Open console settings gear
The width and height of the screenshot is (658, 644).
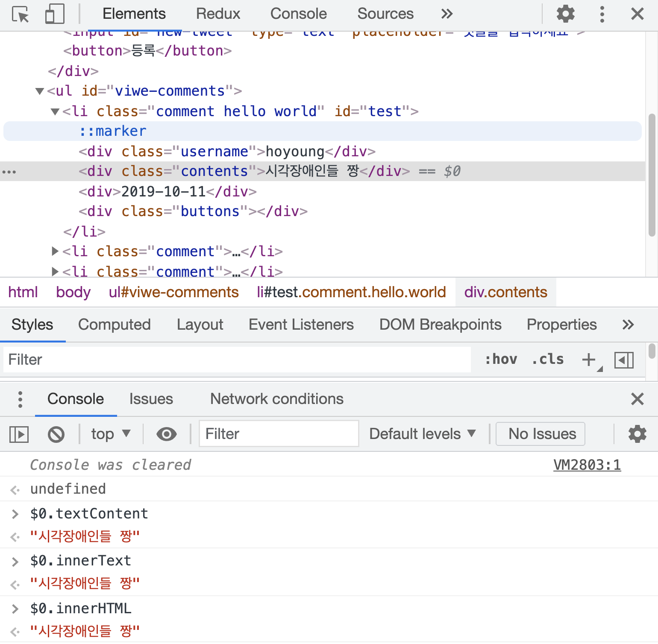tap(637, 434)
